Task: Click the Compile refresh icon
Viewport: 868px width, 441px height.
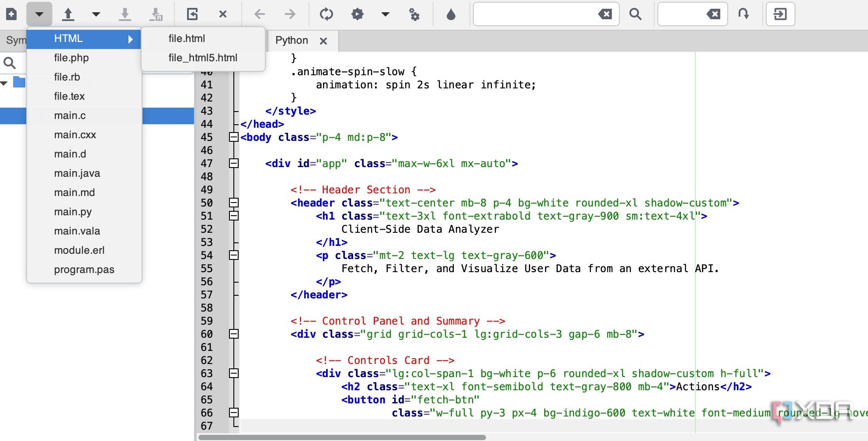Action: tap(326, 14)
